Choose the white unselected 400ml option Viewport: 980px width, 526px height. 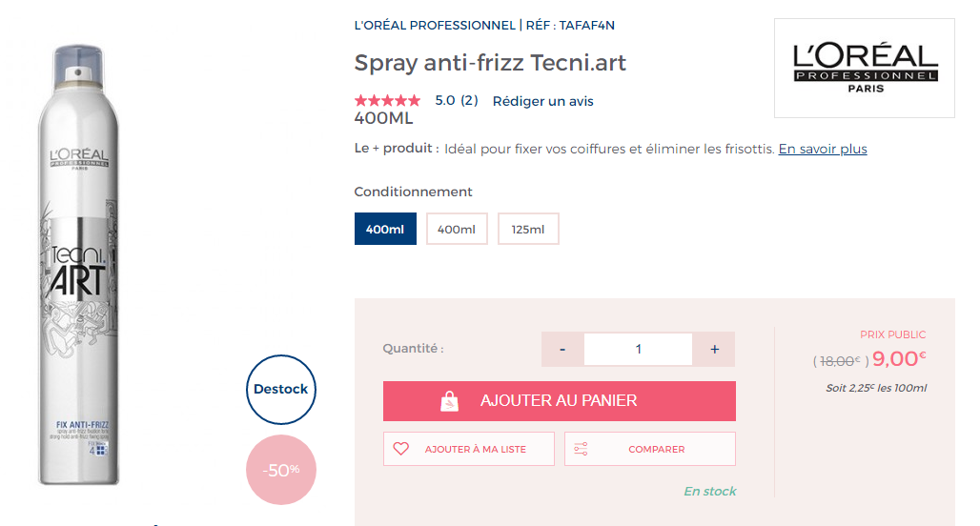(457, 229)
